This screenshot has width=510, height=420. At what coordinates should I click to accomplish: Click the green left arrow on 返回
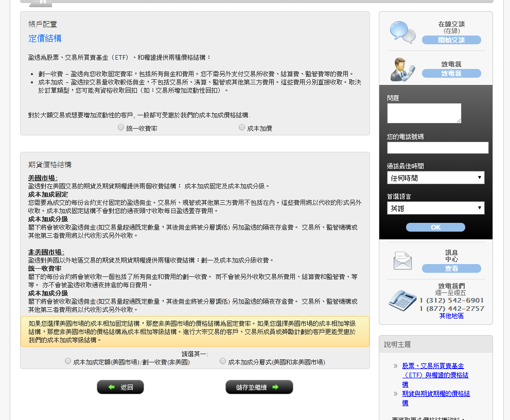pos(112,387)
